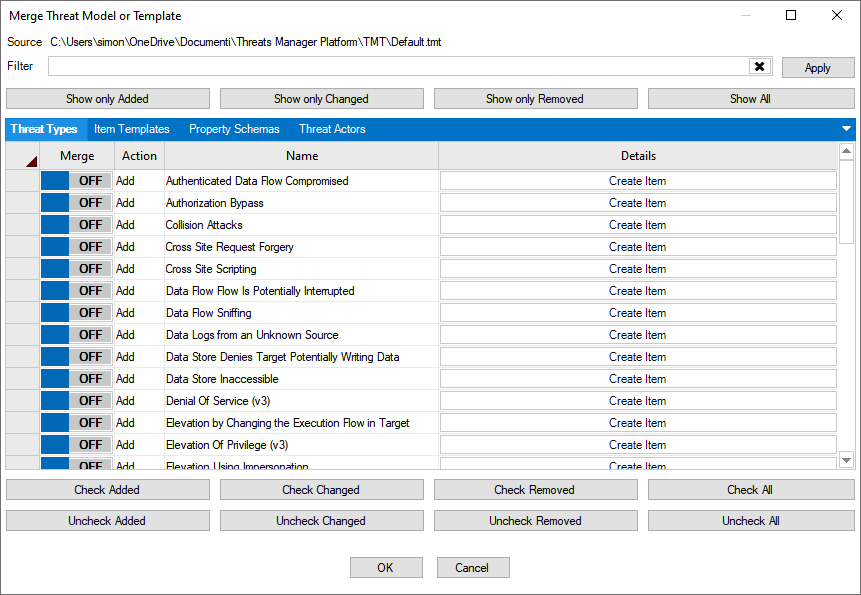Turn on merge for Data Flow Sniffing
The image size is (861, 595).
[76, 313]
